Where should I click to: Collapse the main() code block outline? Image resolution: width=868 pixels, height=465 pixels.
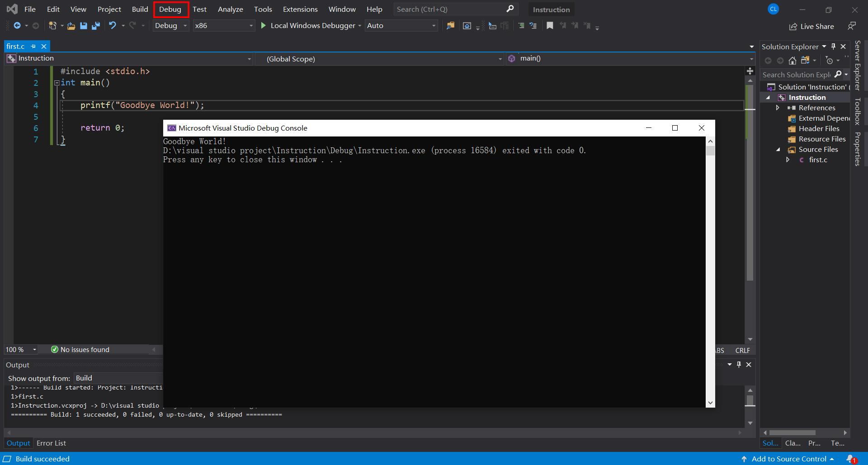(x=57, y=83)
